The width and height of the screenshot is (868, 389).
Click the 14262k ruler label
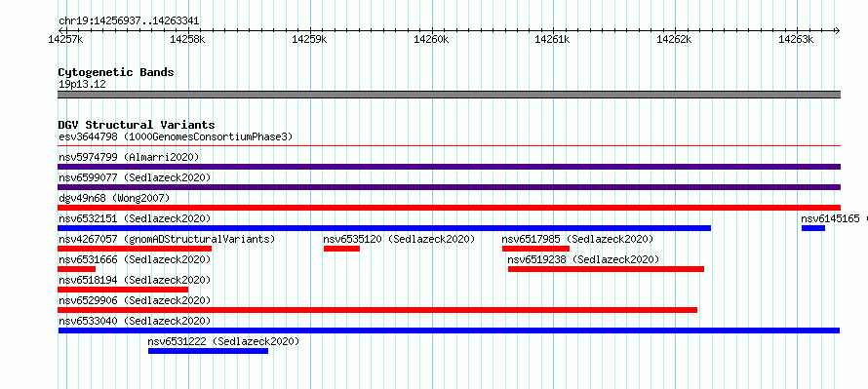click(674, 39)
